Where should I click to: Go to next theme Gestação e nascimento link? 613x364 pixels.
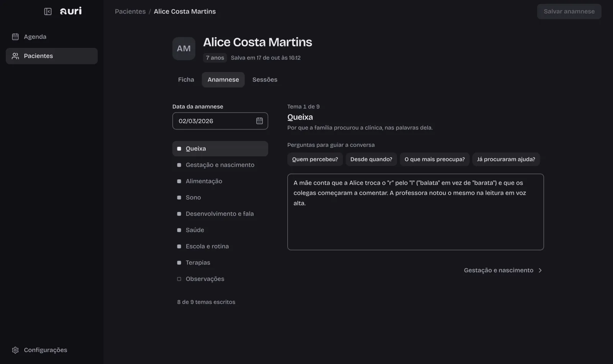pos(503,270)
